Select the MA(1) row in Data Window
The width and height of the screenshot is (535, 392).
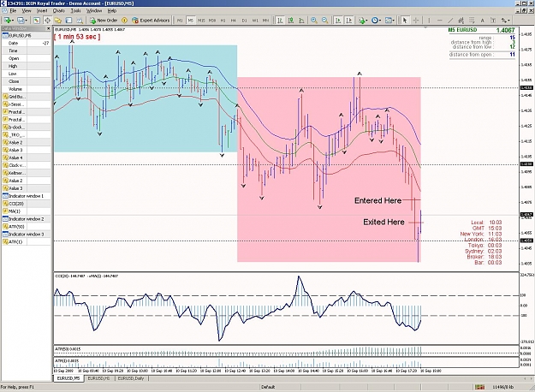(27, 211)
